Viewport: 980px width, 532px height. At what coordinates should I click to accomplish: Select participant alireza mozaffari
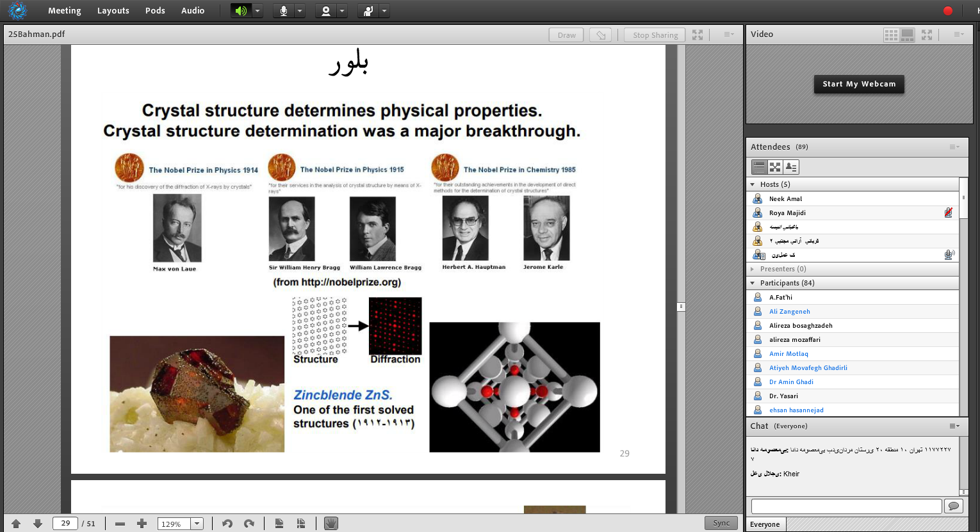pos(853,339)
